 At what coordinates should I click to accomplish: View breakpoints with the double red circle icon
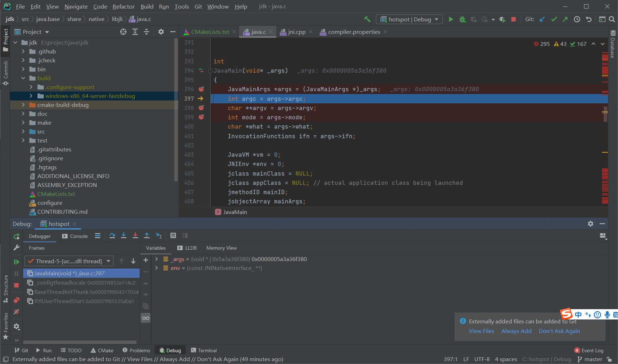[16, 300]
